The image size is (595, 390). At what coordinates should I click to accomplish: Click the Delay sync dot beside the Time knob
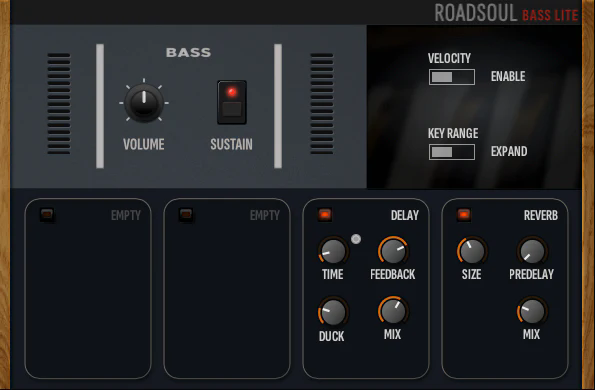tap(356, 239)
